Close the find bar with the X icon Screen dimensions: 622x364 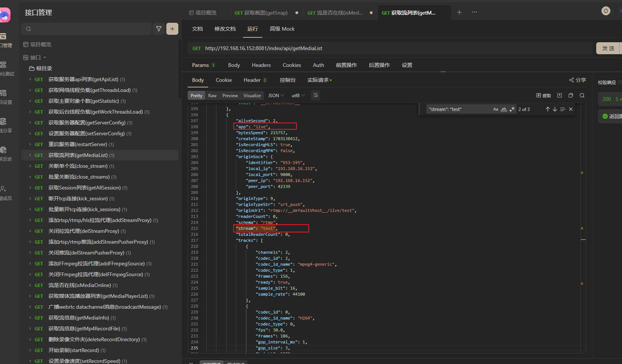571,109
